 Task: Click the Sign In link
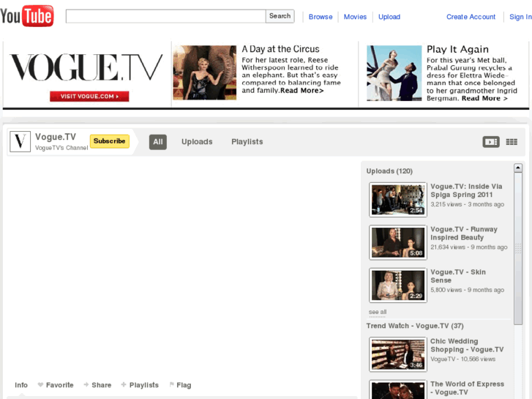(520, 17)
